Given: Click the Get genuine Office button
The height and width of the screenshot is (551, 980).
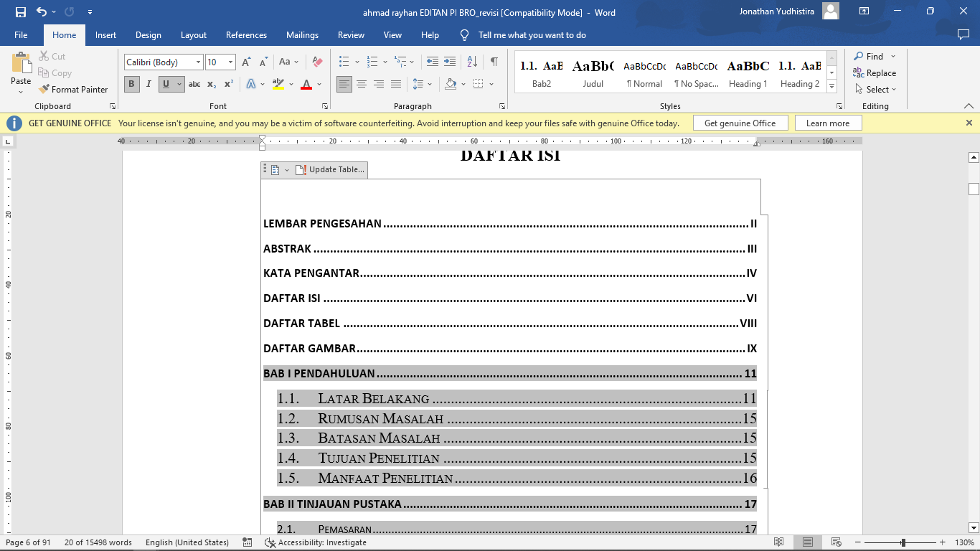Looking at the screenshot, I should [740, 123].
